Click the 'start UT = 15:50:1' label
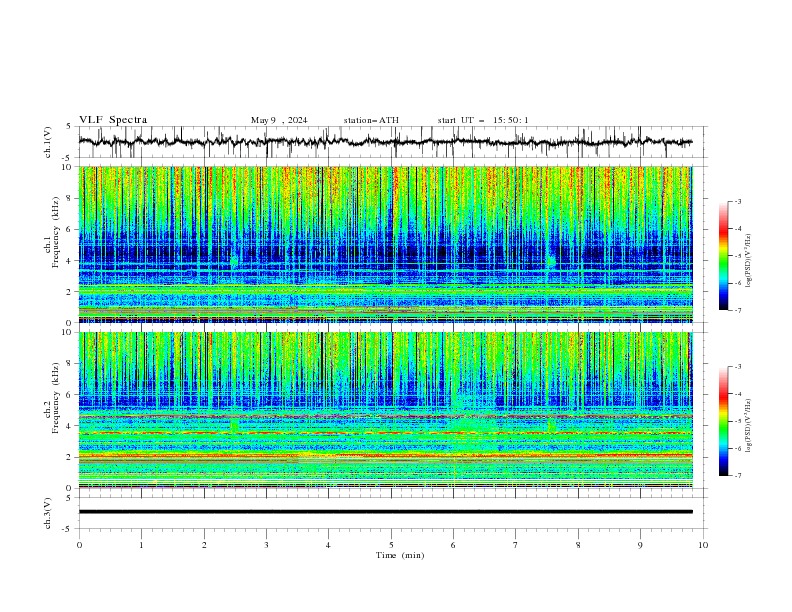This screenshot has width=792, height=612. (x=483, y=120)
